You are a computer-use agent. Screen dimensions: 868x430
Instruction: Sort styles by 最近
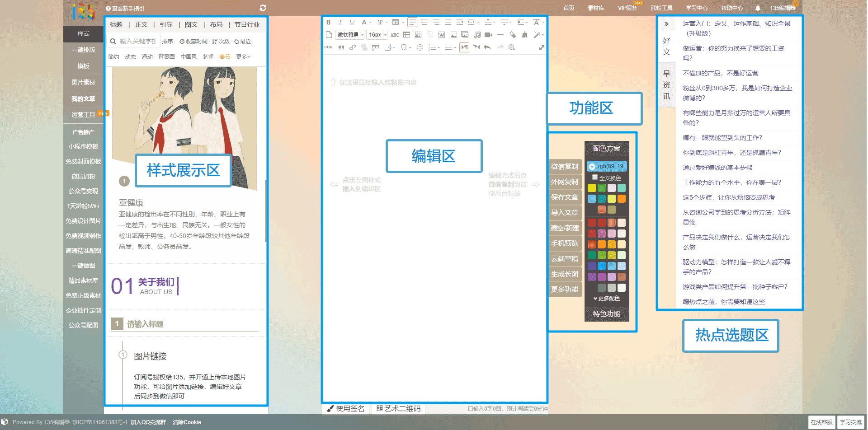(x=242, y=42)
